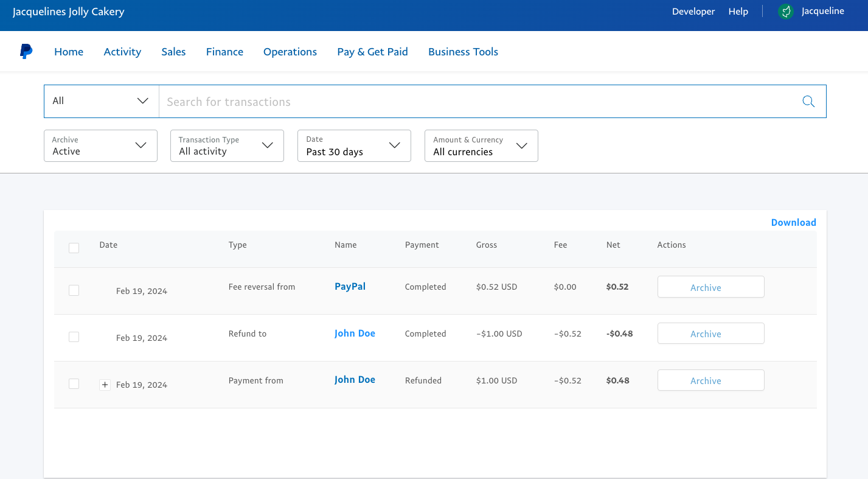Open the Finance menu item
Viewport: 868px width, 479px height.
point(224,52)
